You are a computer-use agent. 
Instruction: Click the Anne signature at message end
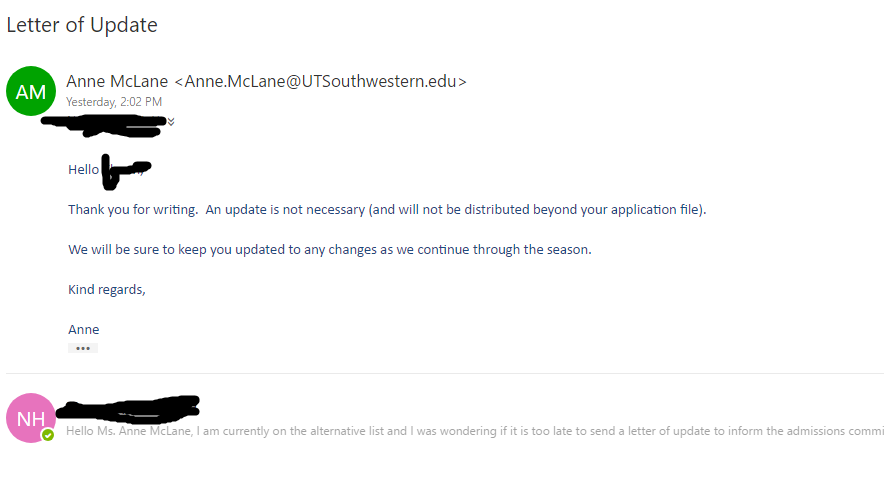pyautogui.click(x=84, y=329)
